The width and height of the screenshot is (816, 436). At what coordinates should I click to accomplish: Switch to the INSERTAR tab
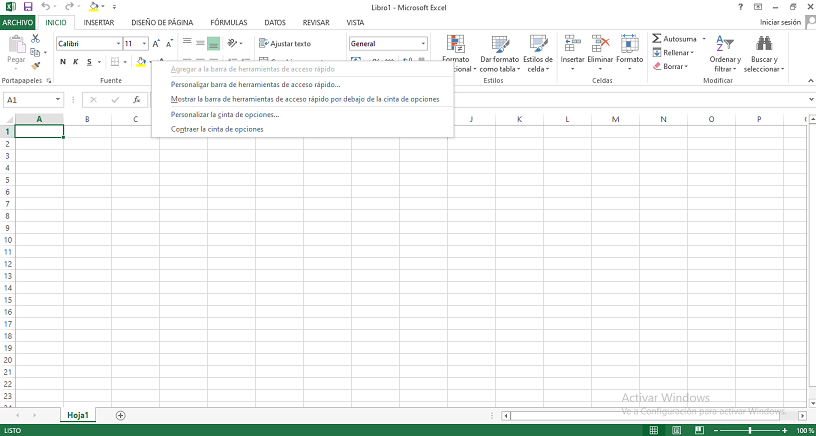click(x=99, y=22)
